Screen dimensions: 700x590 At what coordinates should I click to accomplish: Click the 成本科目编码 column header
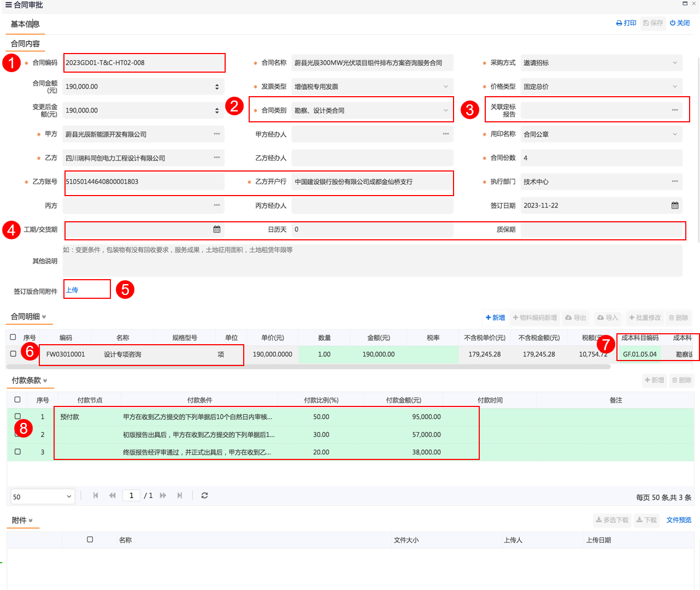point(640,338)
